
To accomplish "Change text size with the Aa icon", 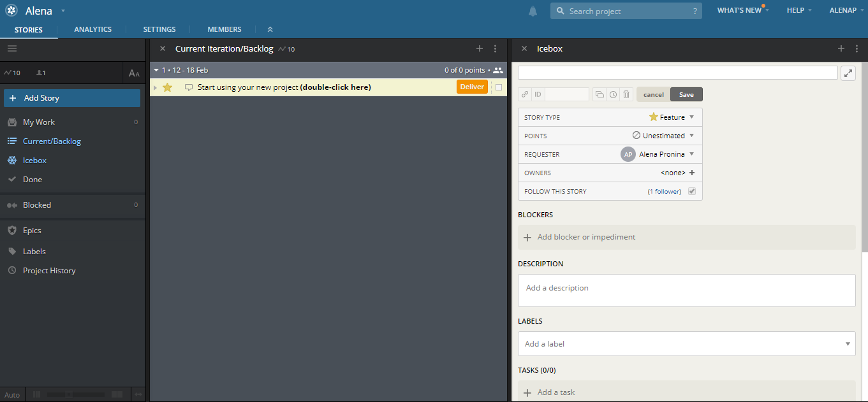I will click(134, 73).
